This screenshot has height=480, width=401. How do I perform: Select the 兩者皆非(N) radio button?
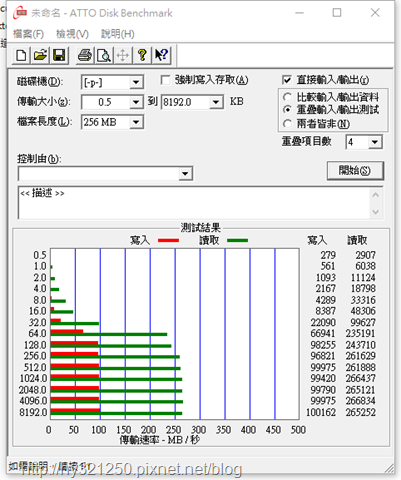point(287,124)
